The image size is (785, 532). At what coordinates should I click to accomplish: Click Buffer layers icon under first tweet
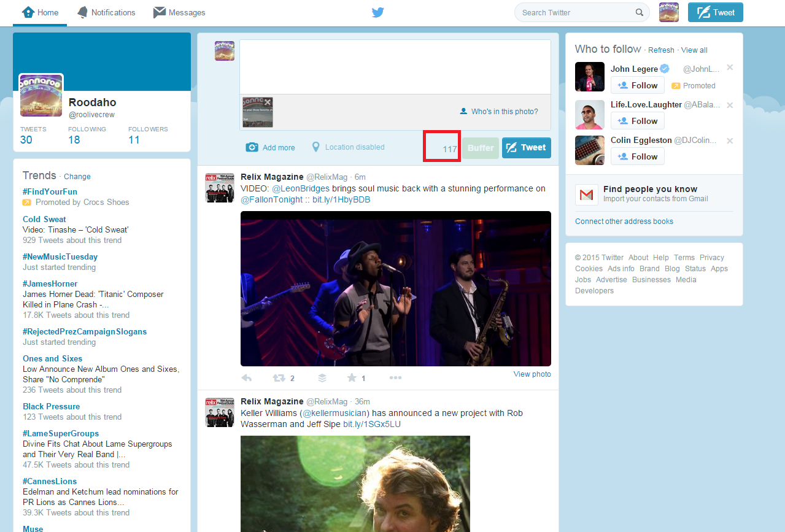coord(322,378)
